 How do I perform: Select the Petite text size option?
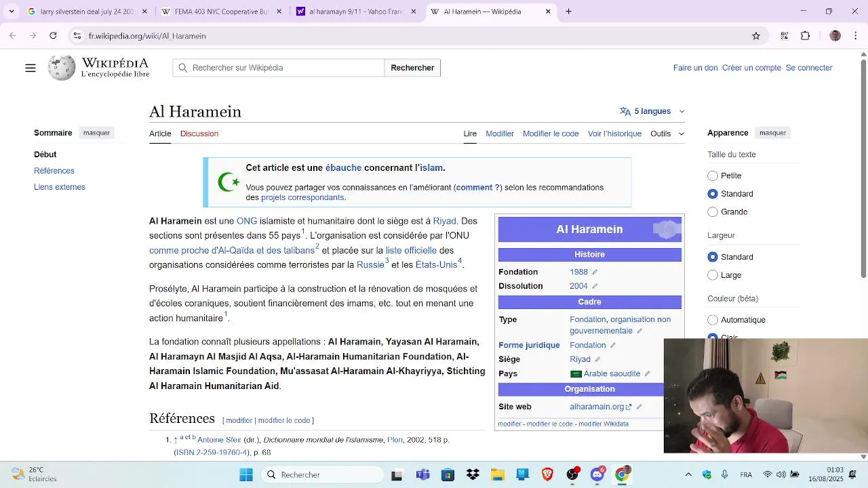[x=713, y=176]
